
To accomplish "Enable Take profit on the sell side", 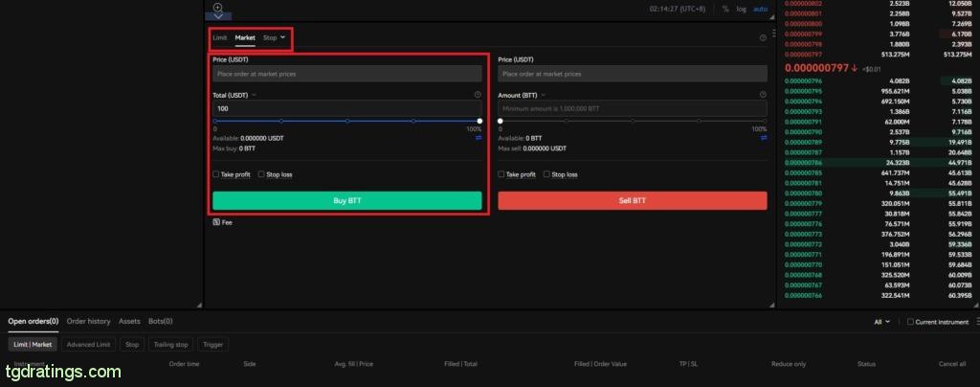I will click(501, 174).
